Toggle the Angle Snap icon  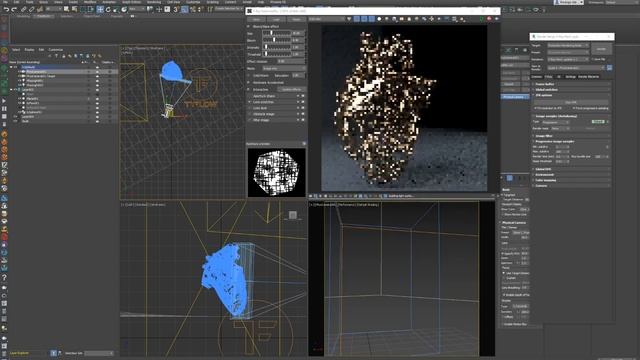[x=184, y=9]
